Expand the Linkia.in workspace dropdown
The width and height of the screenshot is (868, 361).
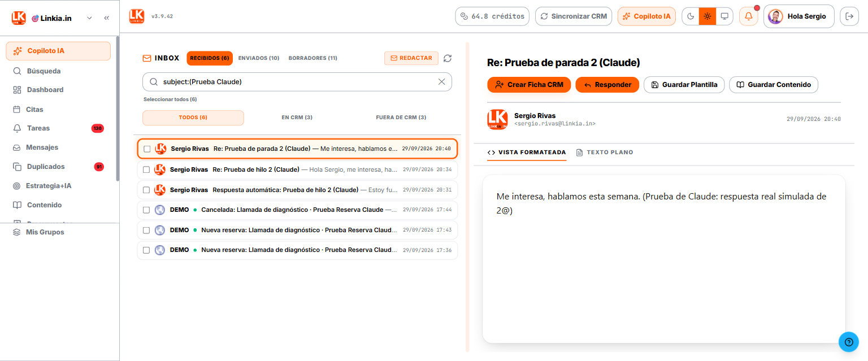click(89, 18)
